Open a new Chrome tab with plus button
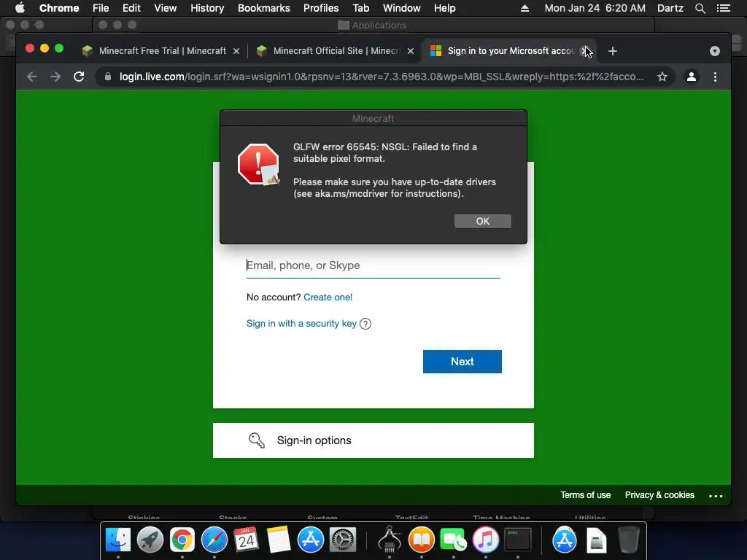This screenshot has height=560, width=747. (x=613, y=51)
